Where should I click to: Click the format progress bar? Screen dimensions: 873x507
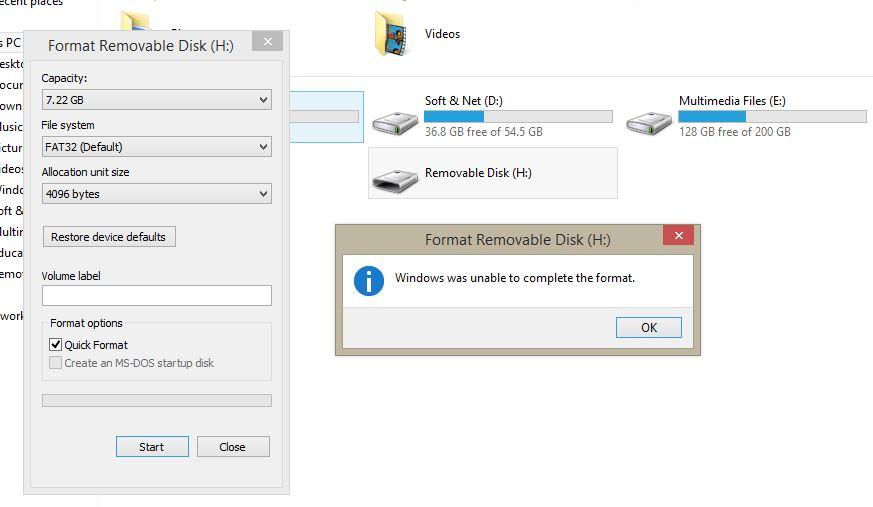pyautogui.click(x=156, y=400)
